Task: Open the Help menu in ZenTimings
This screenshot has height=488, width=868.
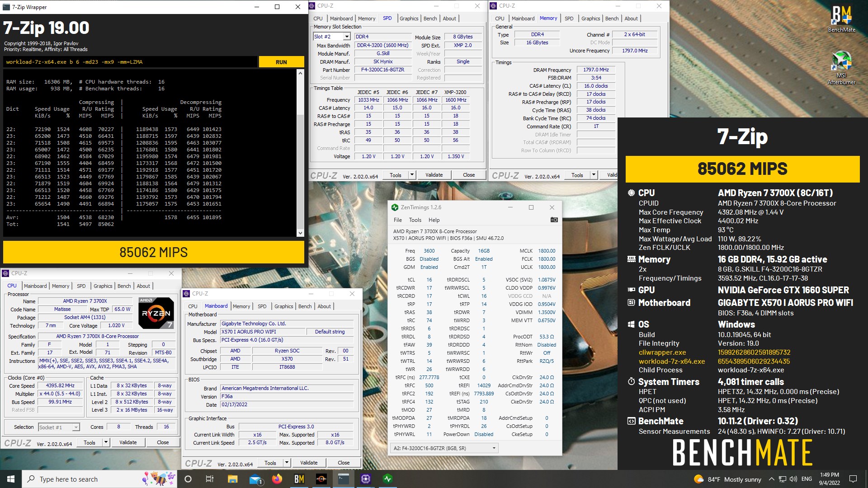Action: [x=434, y=220]
